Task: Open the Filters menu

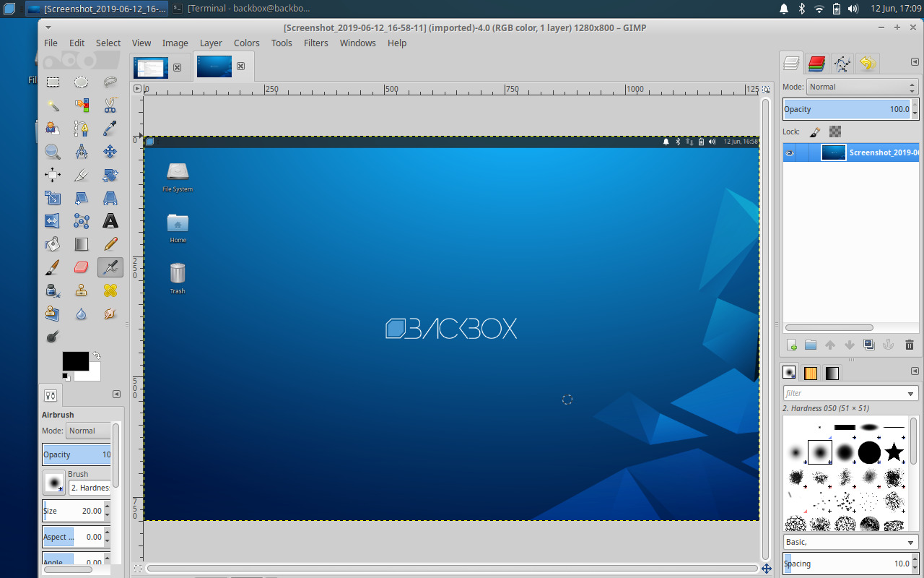Action: point(315,43)
